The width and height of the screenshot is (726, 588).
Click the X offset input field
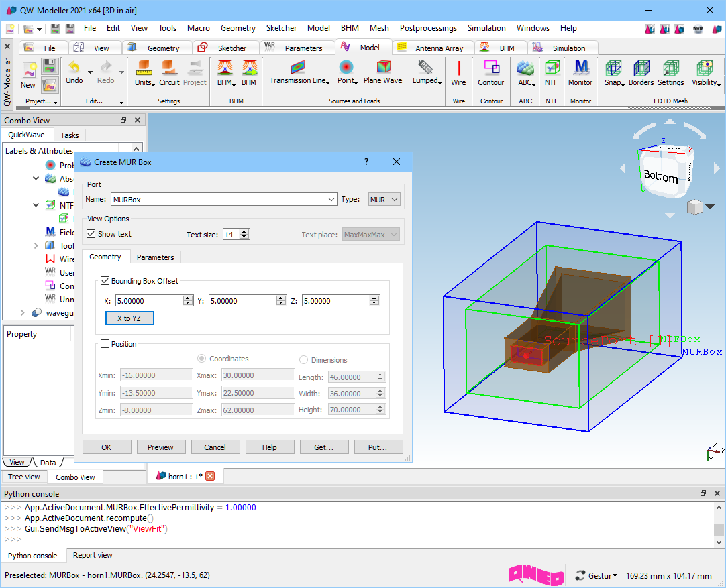pyautogui.click(x=150, y=301)
